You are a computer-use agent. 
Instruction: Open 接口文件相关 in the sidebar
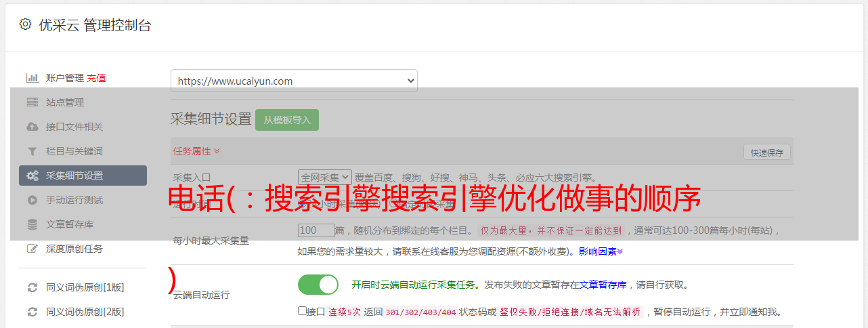point(74,127)
